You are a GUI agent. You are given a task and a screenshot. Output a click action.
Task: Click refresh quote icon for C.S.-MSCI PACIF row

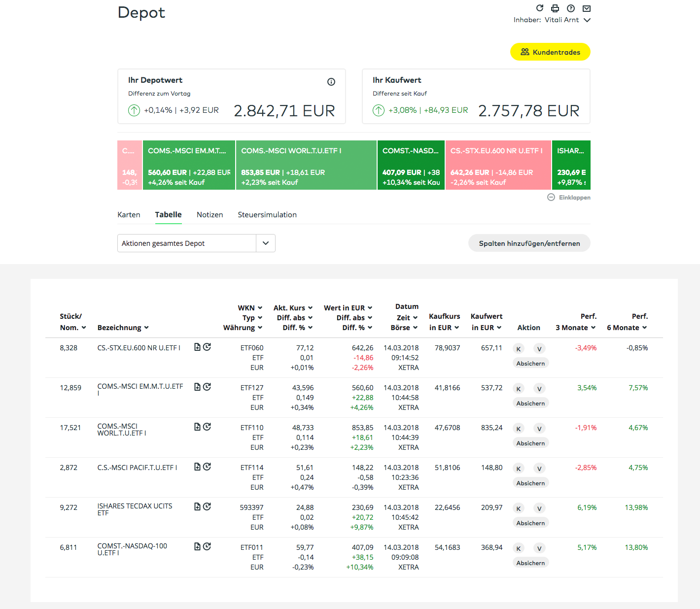[x=207, y=467]
